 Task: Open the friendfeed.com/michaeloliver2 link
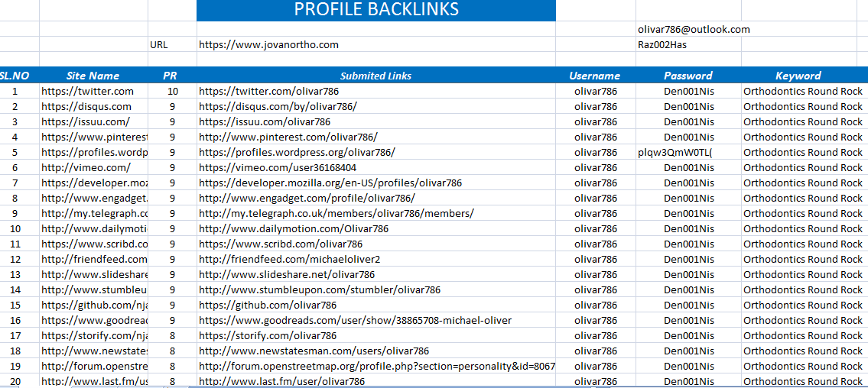(289, 259)
